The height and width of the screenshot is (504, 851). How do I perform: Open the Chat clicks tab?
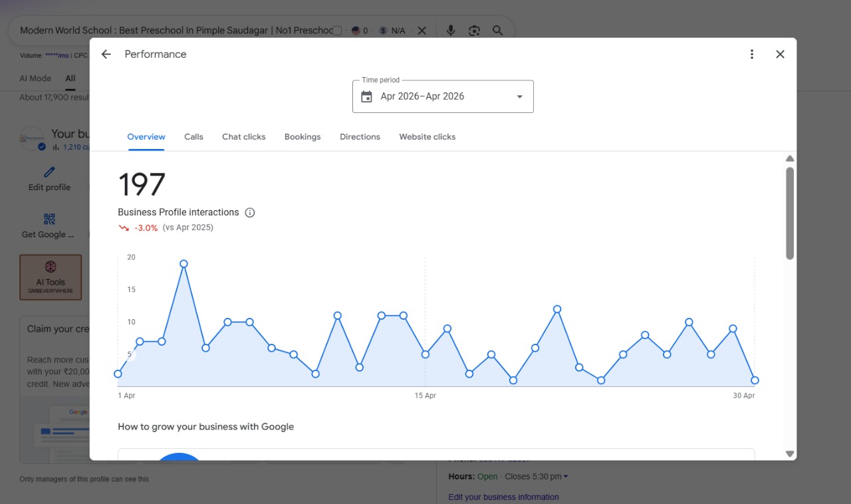pos(244,137)
